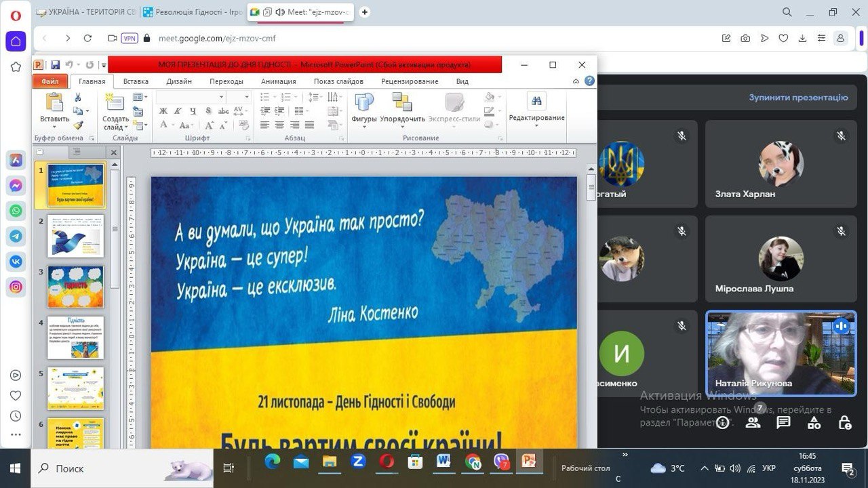Open Zoom from the Windows taskbar
This screenshot has height=488, width=868.
tap(358, 462)
